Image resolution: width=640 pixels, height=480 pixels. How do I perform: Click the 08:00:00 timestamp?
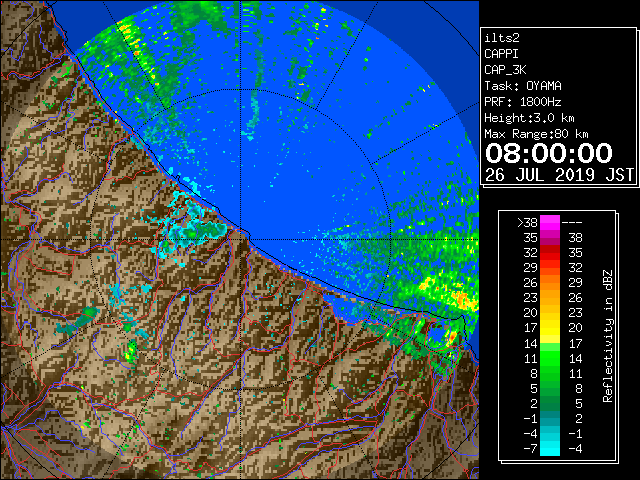coord(549,153)
